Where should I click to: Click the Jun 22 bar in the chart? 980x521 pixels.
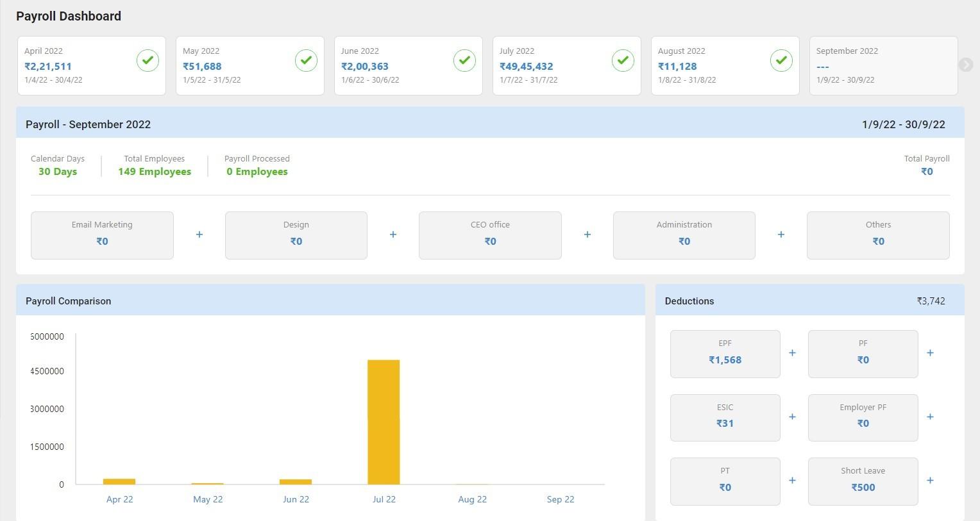tap(296, 482)
